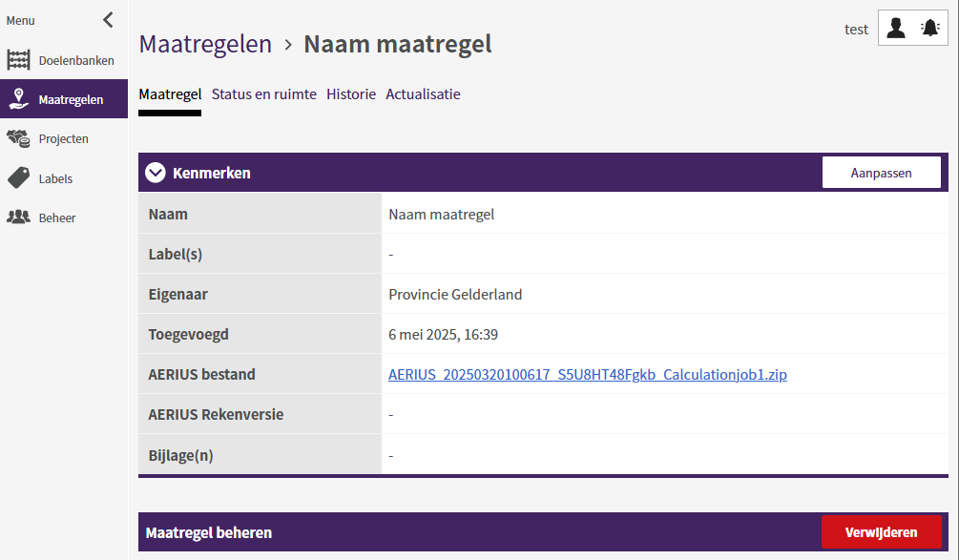
Task: Click the Menu label in the sidebar
Action: point(20,19)
